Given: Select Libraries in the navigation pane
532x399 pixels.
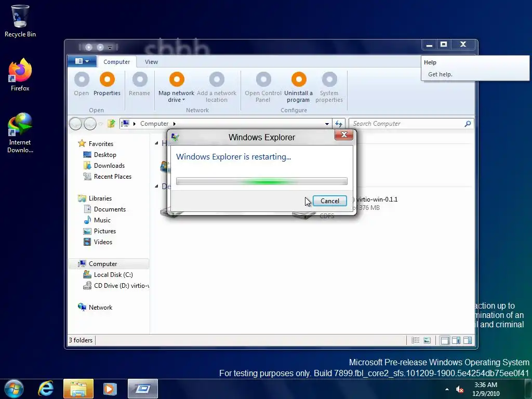Looking at the screenshot, I should click(x=100, y=198).
